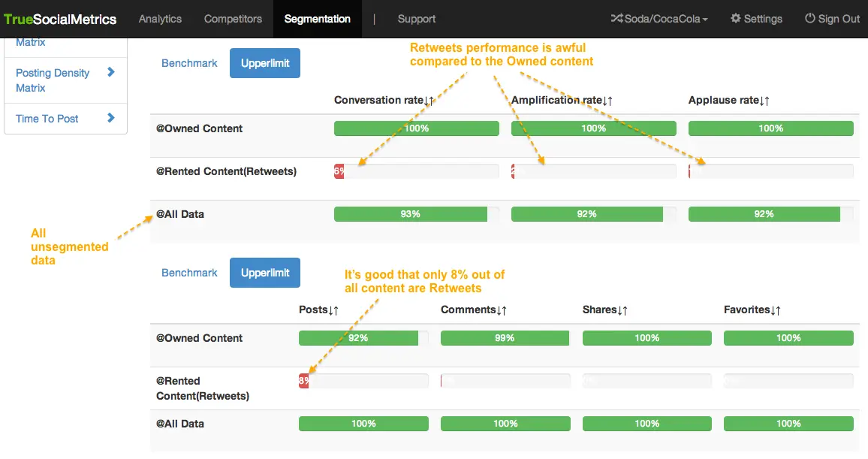Screen dimensions: 868x459
Task: Sort by Conversation rate arrows
Action: (429, 101)
